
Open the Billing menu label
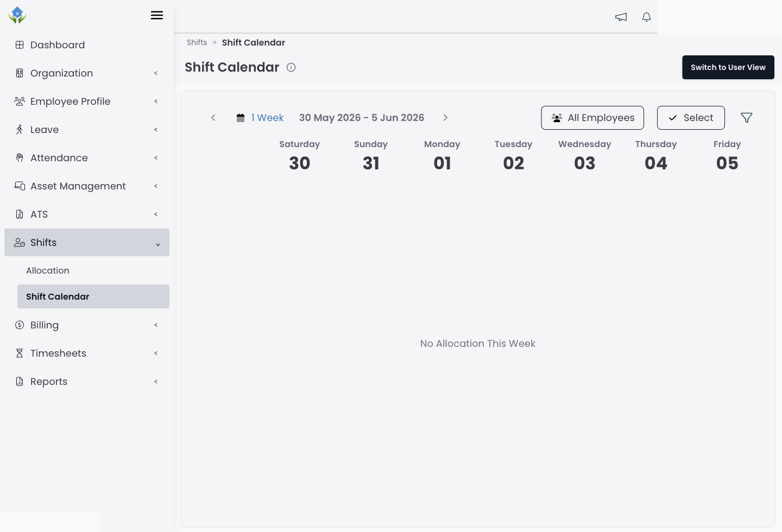pyautogui.click(x=45, y=325)
